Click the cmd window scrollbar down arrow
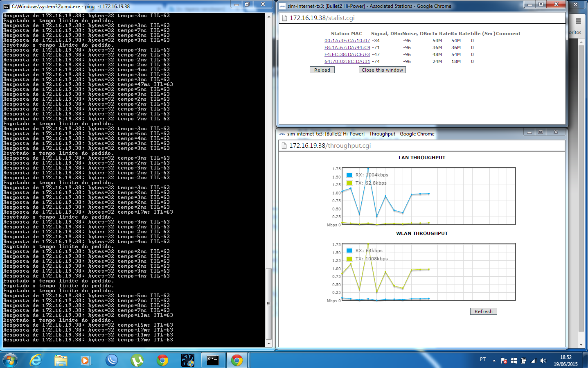The width and height of the screenshot is (588, 368). pos(269,344)
